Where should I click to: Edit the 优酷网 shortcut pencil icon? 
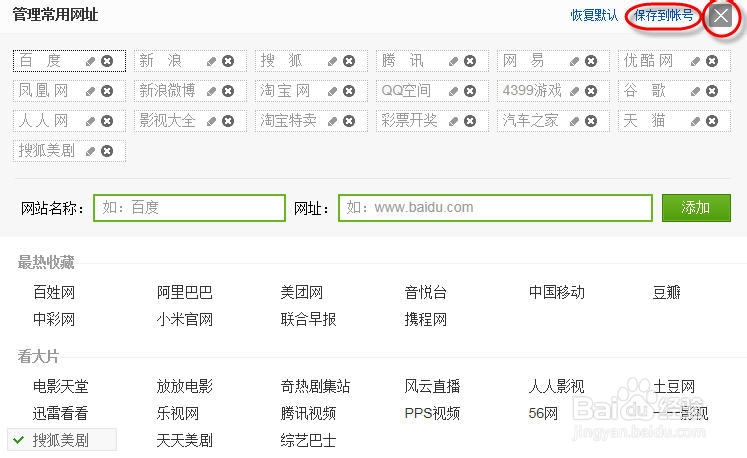pyautogui.click(x=695, y=61)
